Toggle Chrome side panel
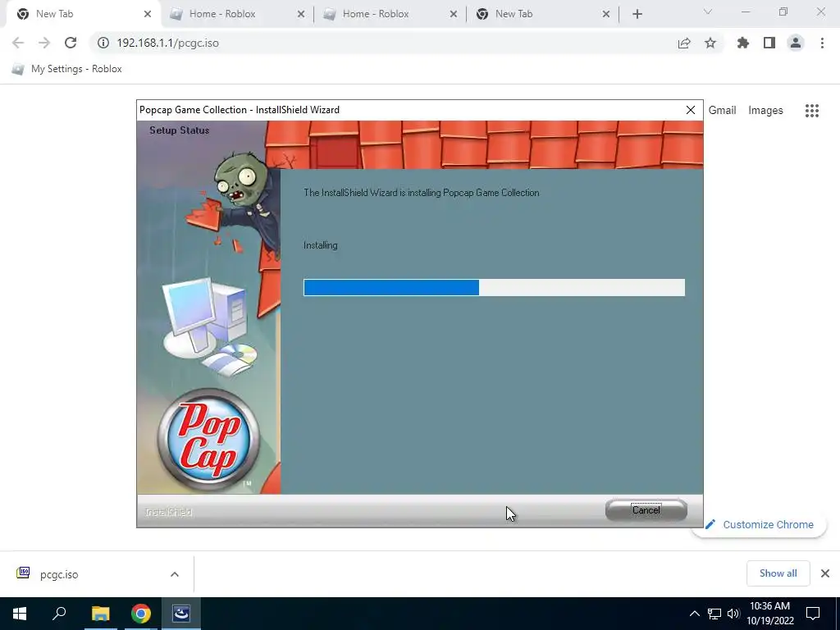 point(769,43)
